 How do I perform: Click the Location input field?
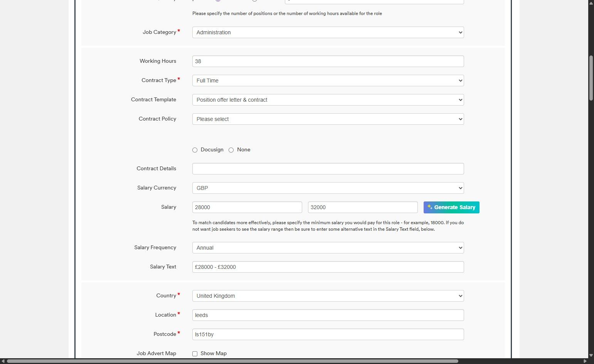[x=328, y=315]
